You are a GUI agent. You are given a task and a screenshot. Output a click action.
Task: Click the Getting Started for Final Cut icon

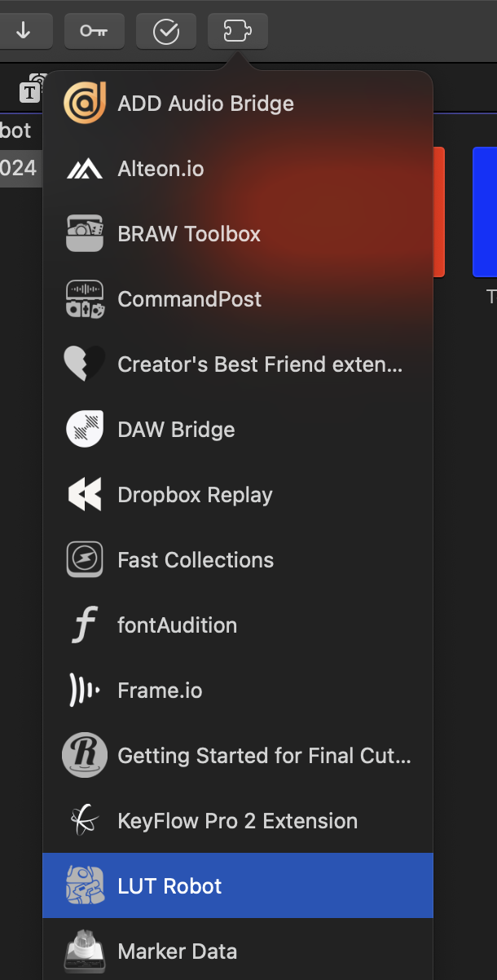[85, 756]
